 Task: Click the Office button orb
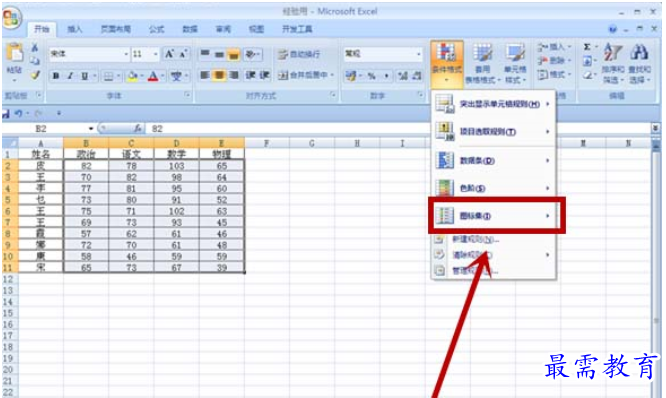point(11,18)
